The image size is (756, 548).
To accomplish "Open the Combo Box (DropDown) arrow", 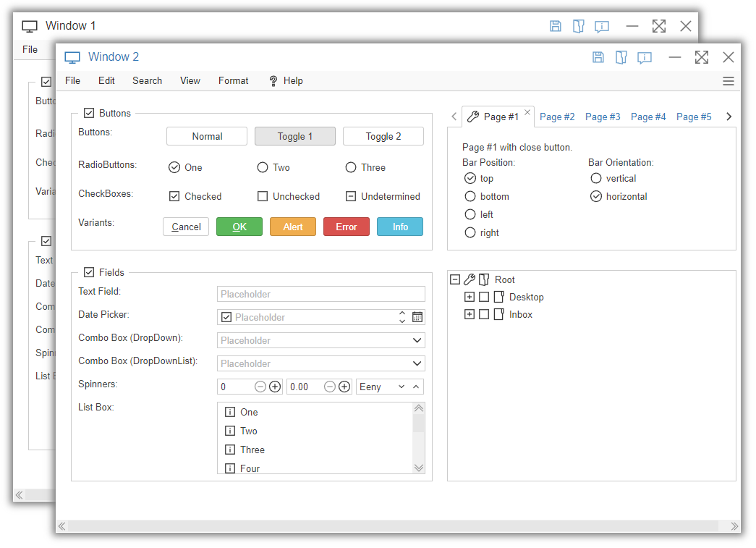I will (417, 340).
